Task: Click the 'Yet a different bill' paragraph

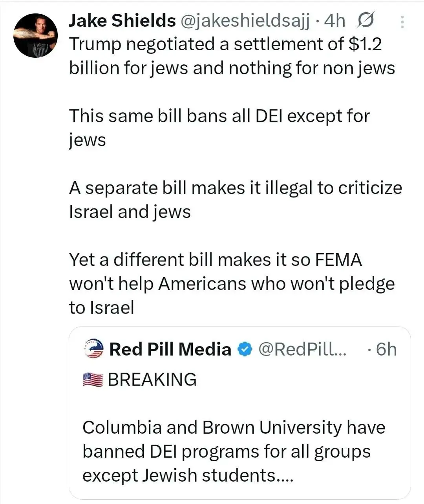Action: coord(232,283)
